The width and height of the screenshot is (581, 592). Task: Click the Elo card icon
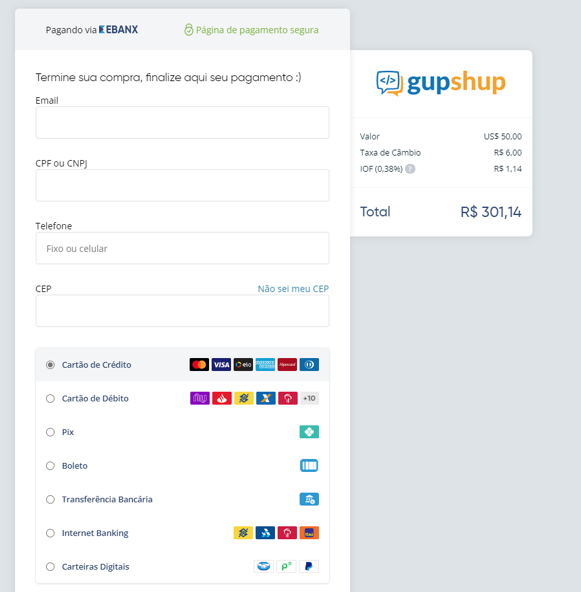(243, 365)
